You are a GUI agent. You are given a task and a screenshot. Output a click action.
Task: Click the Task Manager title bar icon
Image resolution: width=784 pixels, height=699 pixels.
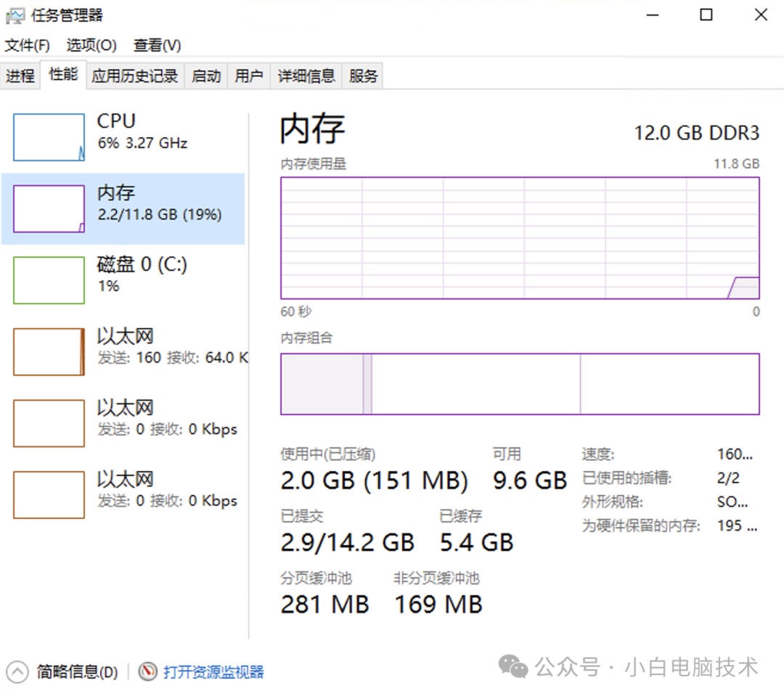[x=15, y=16]
